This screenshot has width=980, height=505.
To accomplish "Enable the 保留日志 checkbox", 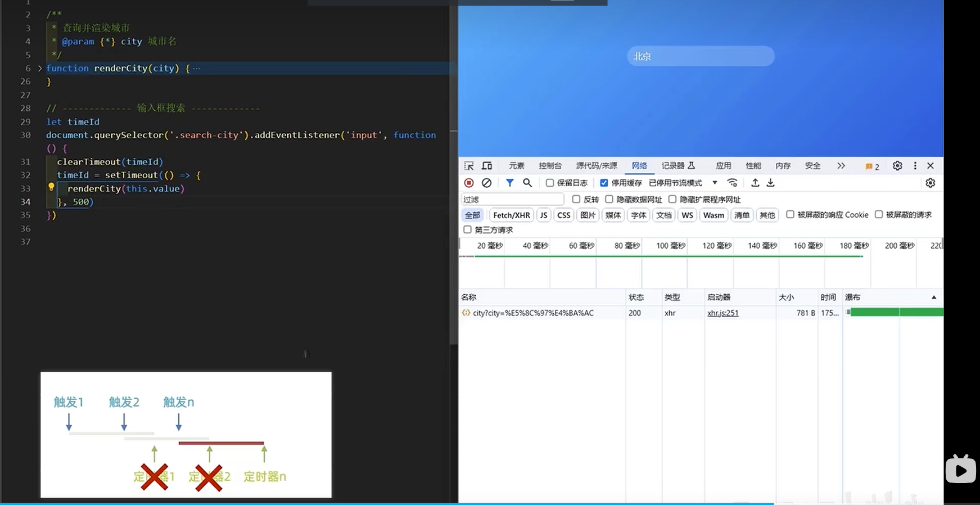I will [550, 183].
